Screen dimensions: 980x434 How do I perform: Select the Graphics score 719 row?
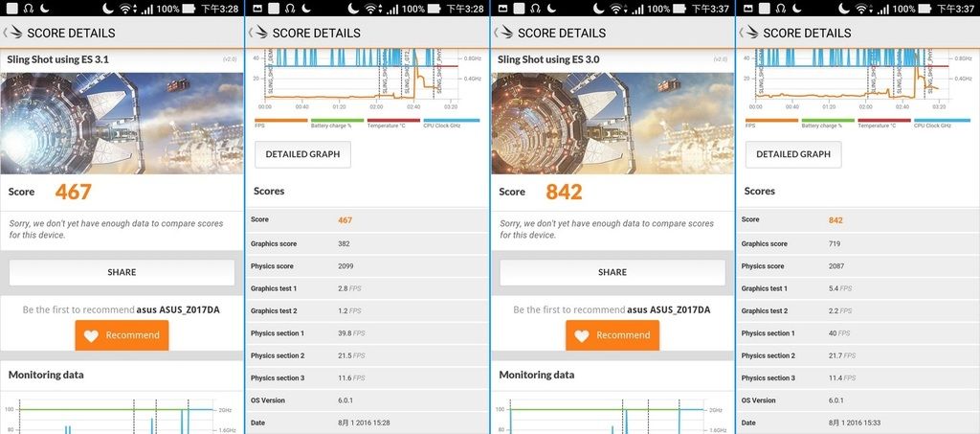click(x=857, y=244)
